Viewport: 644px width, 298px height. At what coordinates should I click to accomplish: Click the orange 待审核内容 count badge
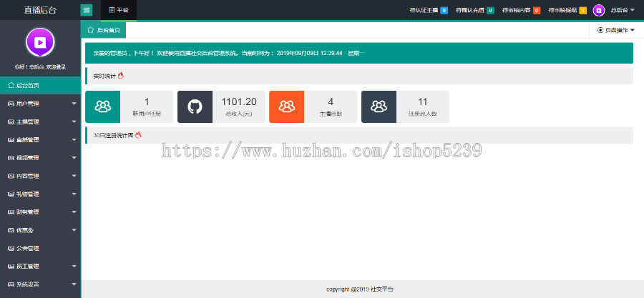tap(537, 10)
